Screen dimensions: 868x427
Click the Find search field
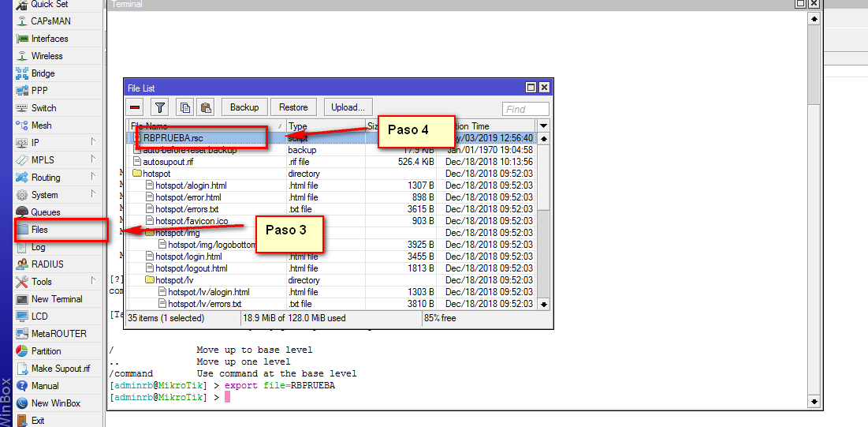point(526,109)
